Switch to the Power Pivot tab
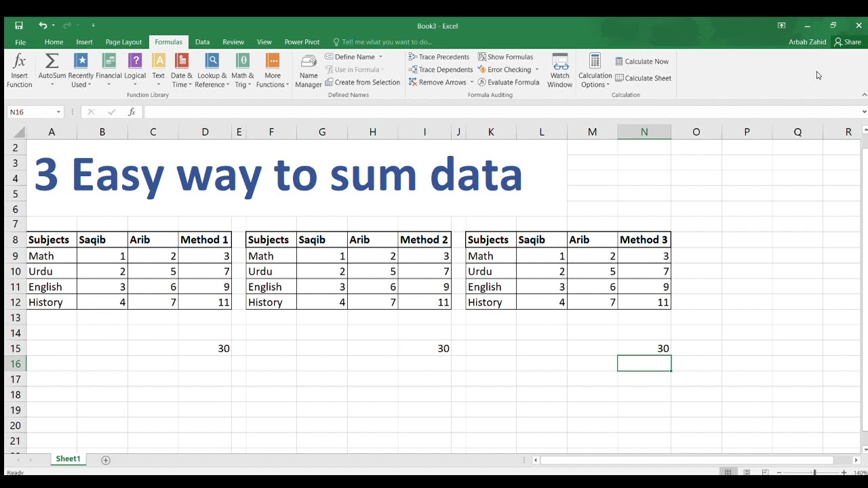This screenshot has height=488, width=868. click(x=302, y=42)
